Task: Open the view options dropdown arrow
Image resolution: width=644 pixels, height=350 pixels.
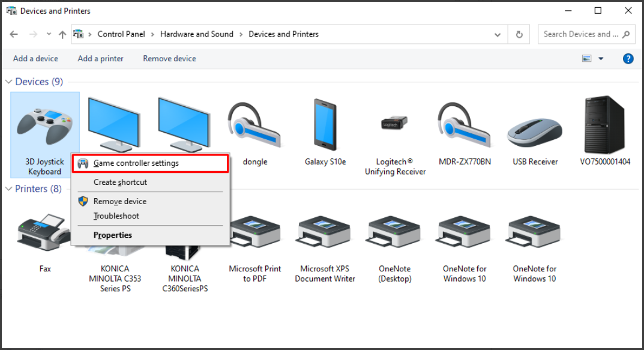Action: pos(601,59)
